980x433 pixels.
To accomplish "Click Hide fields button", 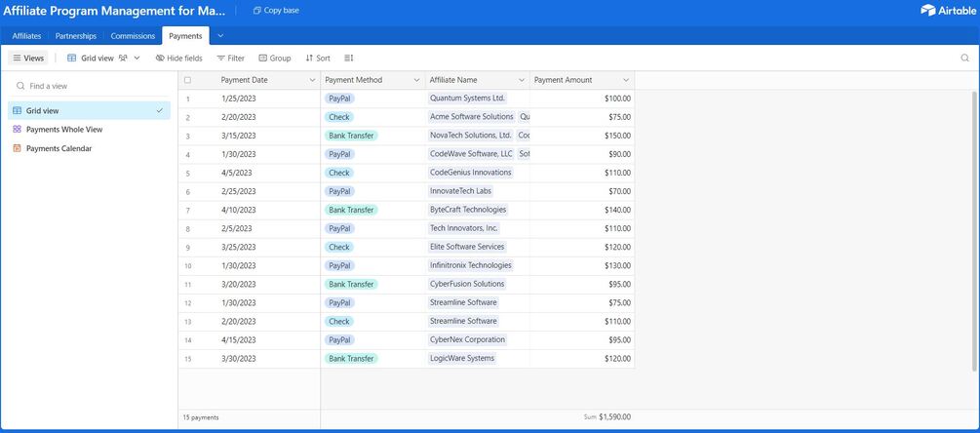I will tap(178, 59).
